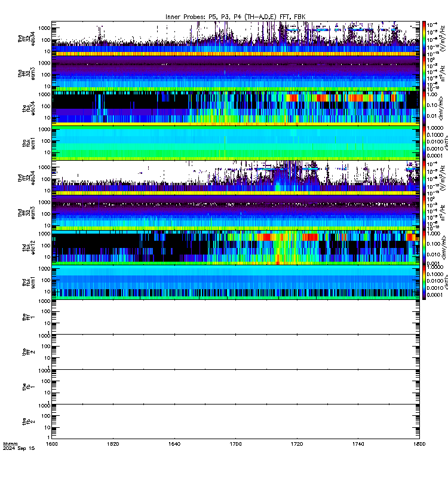Click the 1600 time axis label
This screenshot has width=448, height=478.
pyautogui.click(x=52, y=444)
